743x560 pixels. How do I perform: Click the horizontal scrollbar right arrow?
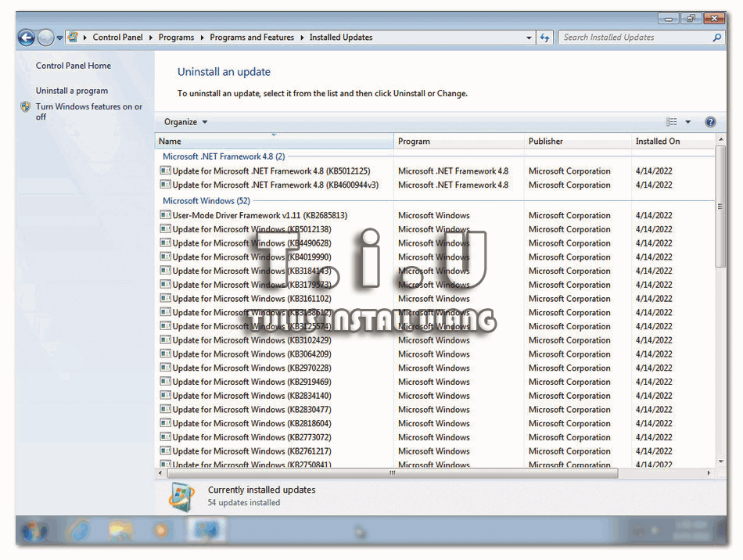(709, 473)
